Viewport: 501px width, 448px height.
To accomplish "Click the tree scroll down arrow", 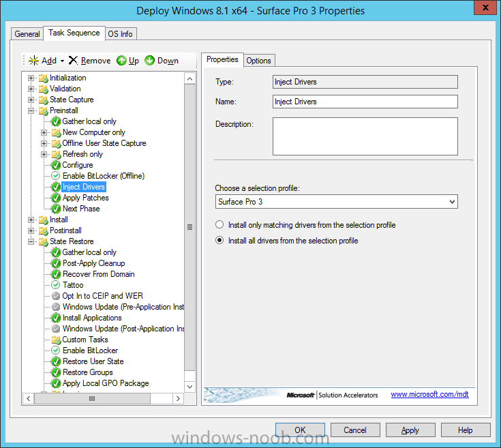I will 189,387.
